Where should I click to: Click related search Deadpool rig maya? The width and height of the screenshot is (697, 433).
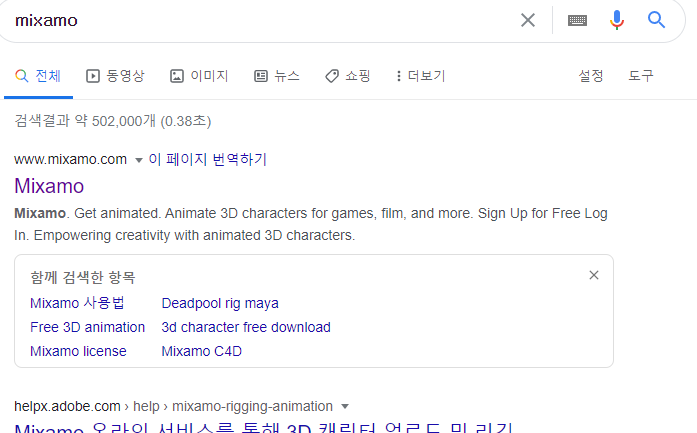220,303
